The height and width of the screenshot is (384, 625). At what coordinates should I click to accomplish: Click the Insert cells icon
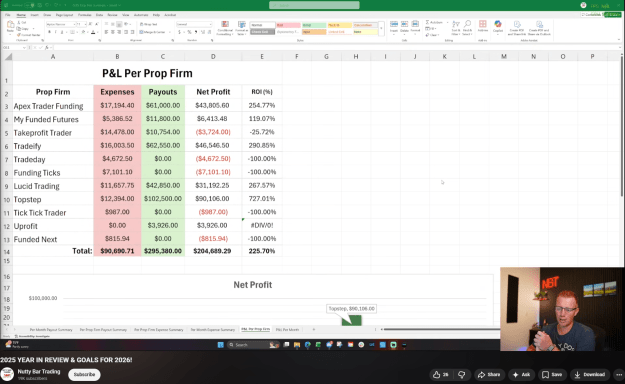coord(394,24)
